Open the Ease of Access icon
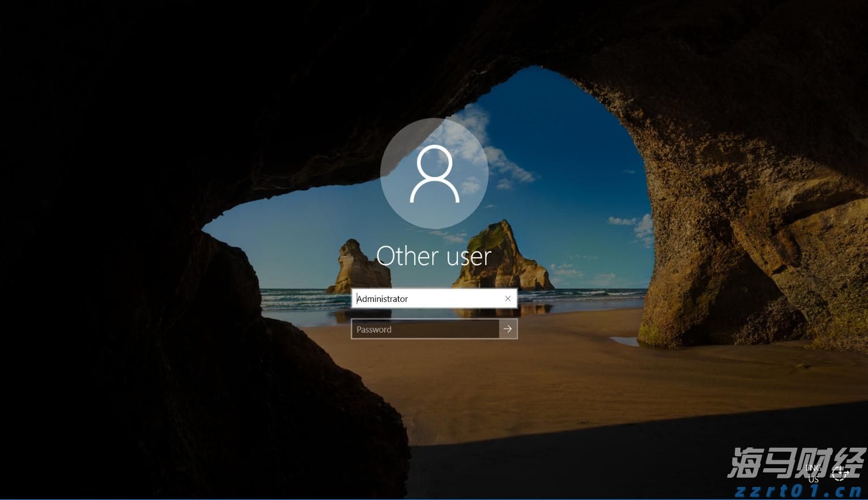868x500 pixels. tap(840, 473)
